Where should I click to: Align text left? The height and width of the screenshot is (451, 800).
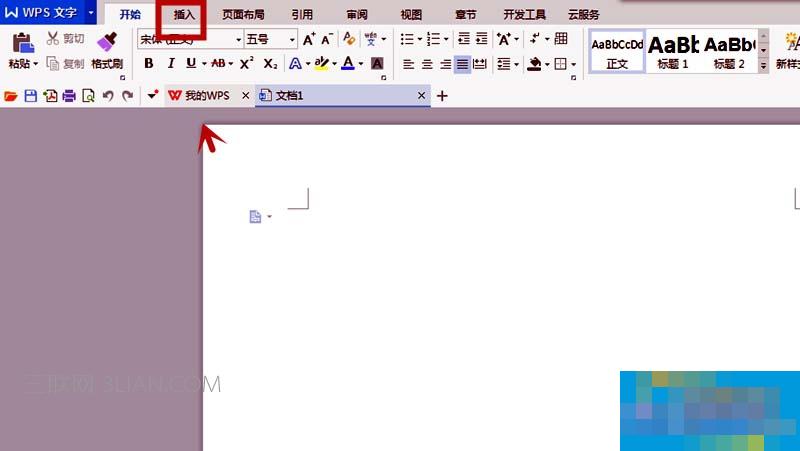point(408,64)
